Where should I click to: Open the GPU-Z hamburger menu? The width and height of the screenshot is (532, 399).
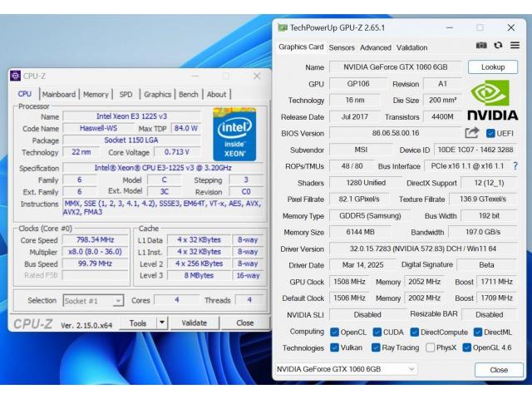pyautogui.click(x=515, y=45)
